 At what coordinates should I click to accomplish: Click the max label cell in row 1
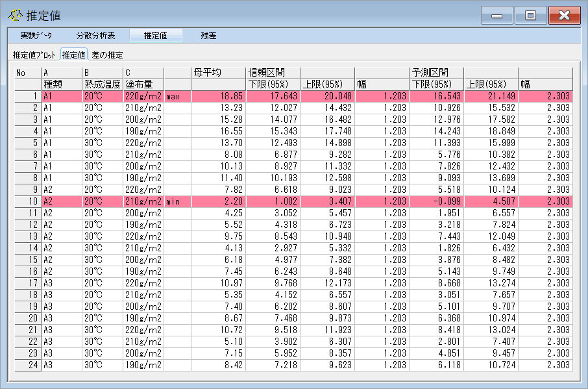coord(177,97)
